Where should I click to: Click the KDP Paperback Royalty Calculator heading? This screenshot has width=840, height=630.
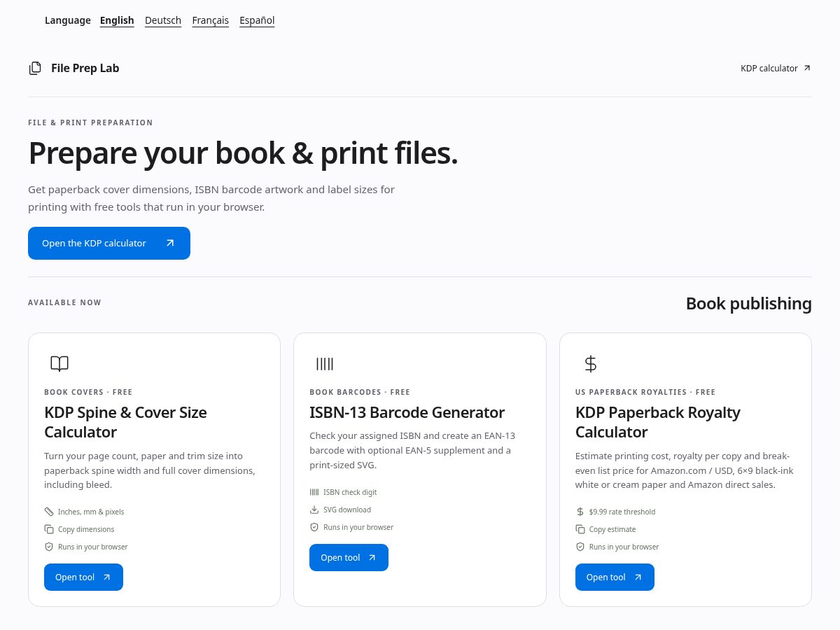(658, 422)
